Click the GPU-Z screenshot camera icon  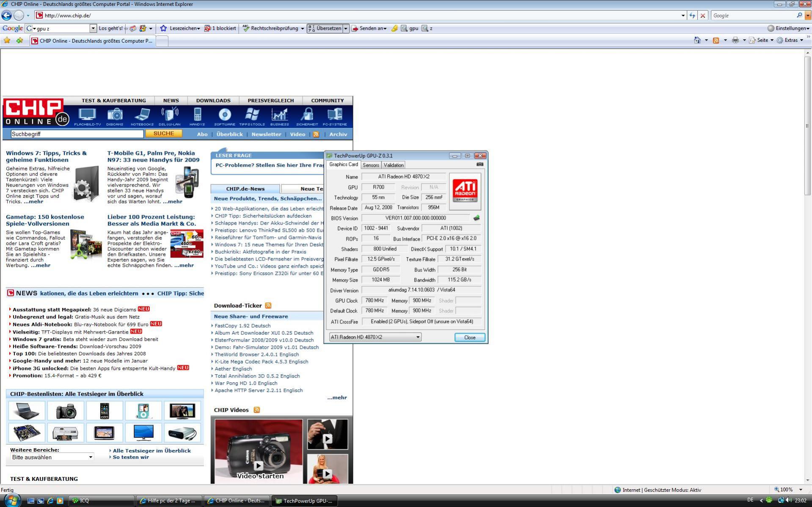tap(480, 164)
